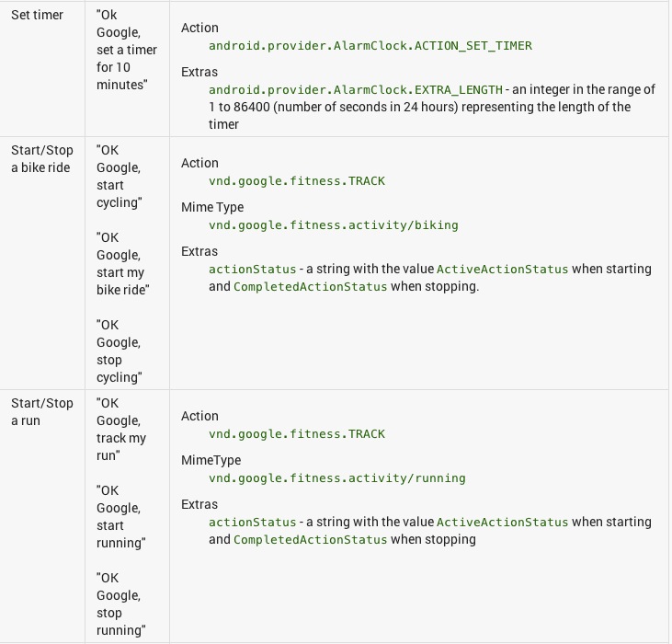The image size is (672, 644).
Task: Click the "OK Google, start cycling" phrase
Action: pyautogui.click(x=120, y=176)
